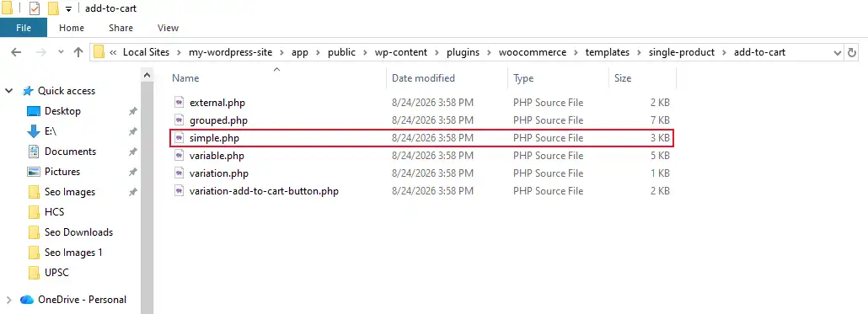Collapse the Quick access tree

[x=9, y=91]
